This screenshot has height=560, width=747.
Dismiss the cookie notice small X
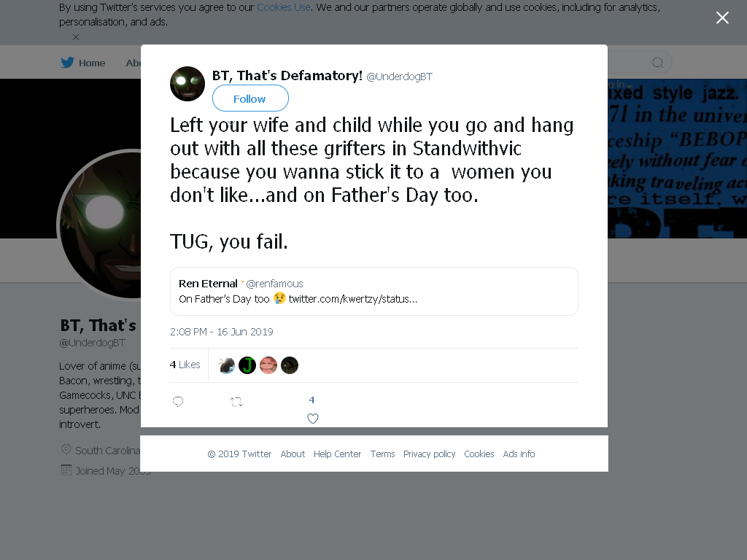tap(76, 37)
